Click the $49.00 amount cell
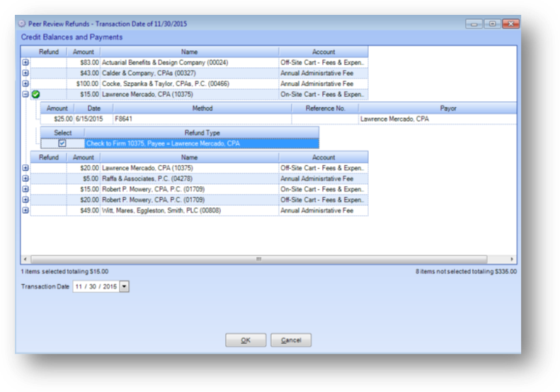560x392 pixels. click(84, 210)
